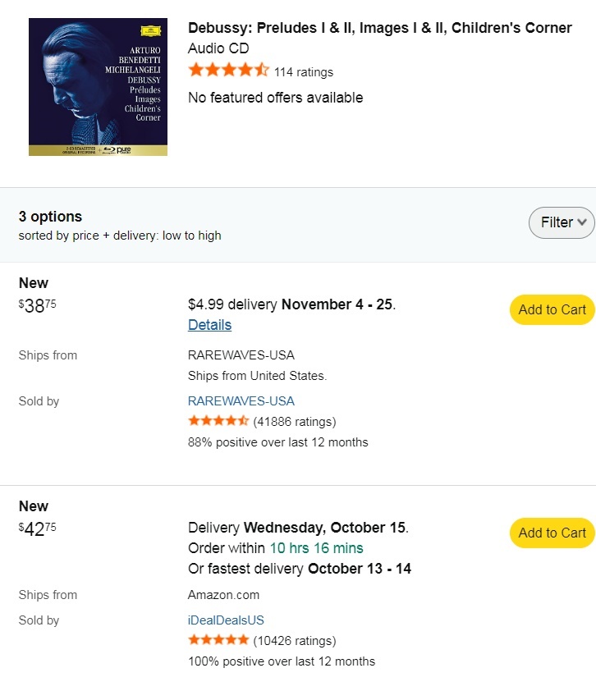This screenshot has height=700, width=596.
Task: Click the Debussy album cover thumbnail
Action: pyautogui.click(x=98, y=87)
